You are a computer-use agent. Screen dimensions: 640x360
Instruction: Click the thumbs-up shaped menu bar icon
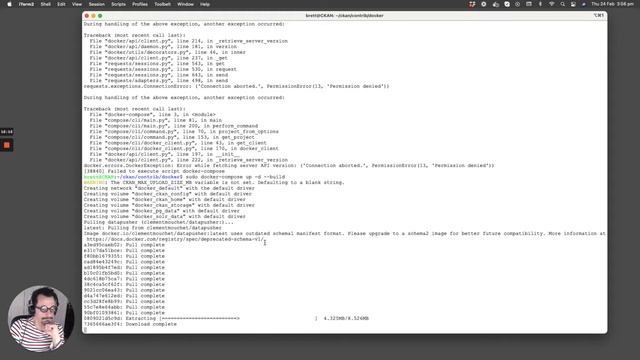[x=496, y=4]
